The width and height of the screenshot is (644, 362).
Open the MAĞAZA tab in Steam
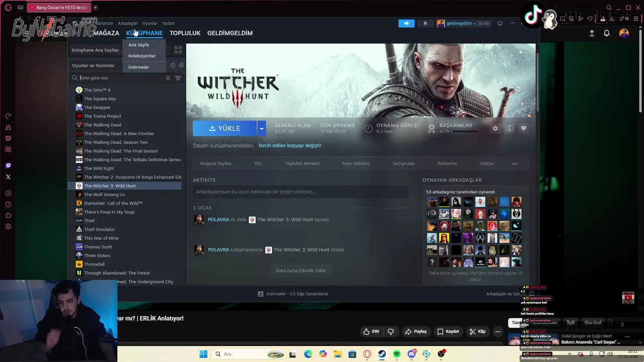pos(106,33)
